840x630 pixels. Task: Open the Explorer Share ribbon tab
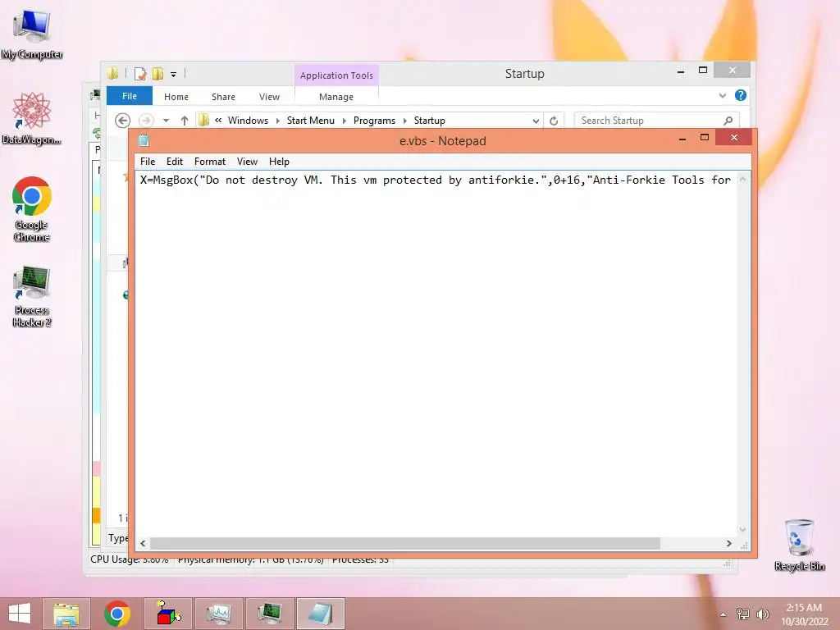223,97
